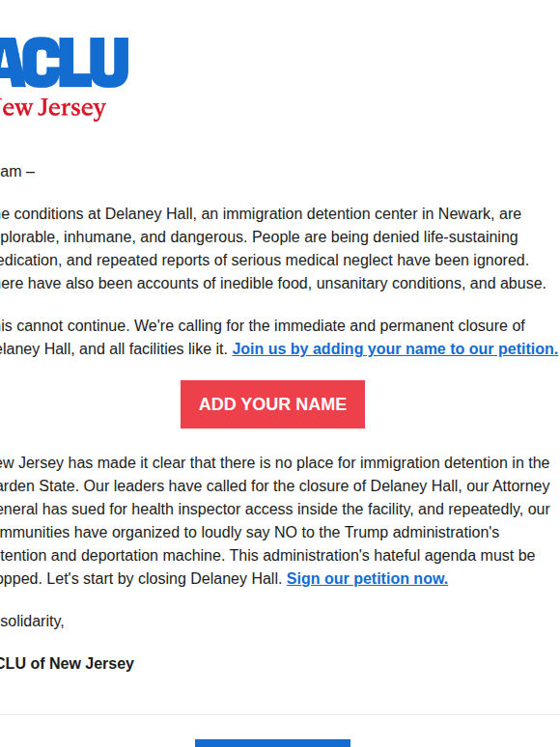This screenshot has width=560, height=747.
Task: Click the paragraph line mentioning the Garden State
Action: click(275, 485)
